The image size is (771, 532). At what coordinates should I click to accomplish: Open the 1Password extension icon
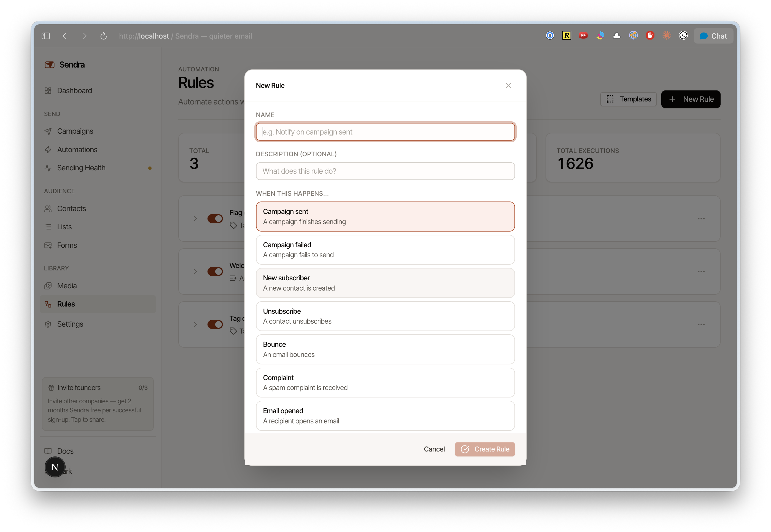pos(550,35)
